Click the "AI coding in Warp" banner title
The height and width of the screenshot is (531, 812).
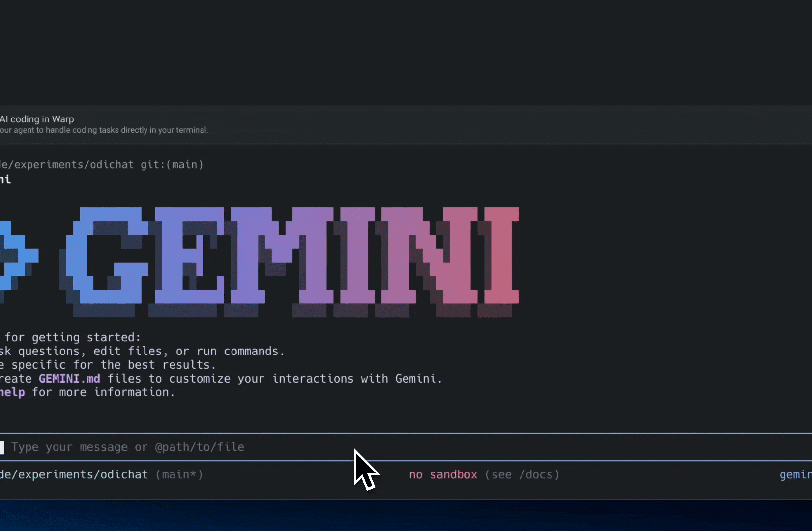tap(37, 119)
